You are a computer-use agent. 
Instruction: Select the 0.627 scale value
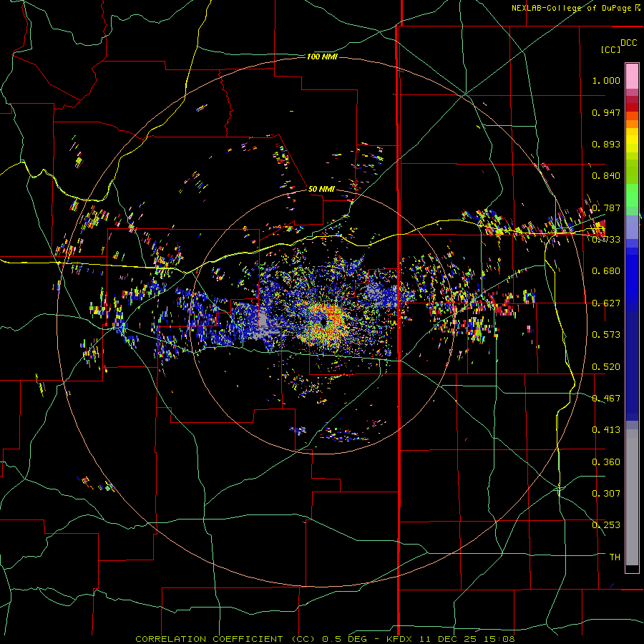[606, 303]
